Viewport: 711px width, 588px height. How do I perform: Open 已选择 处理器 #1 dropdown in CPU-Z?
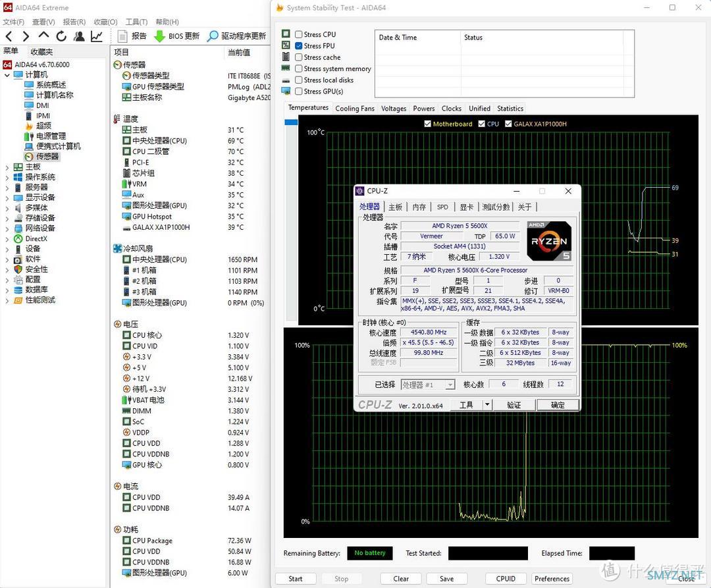428,385
